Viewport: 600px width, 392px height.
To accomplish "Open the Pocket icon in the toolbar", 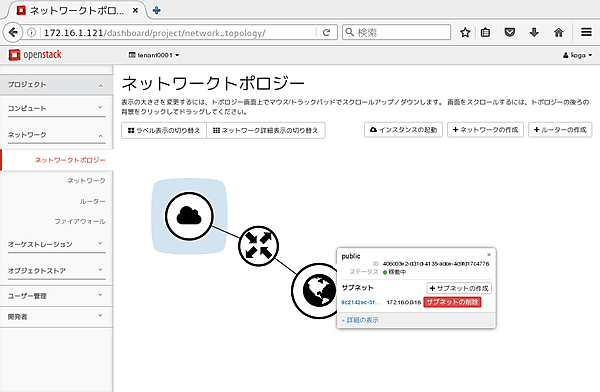I will (x=509, y=33).
